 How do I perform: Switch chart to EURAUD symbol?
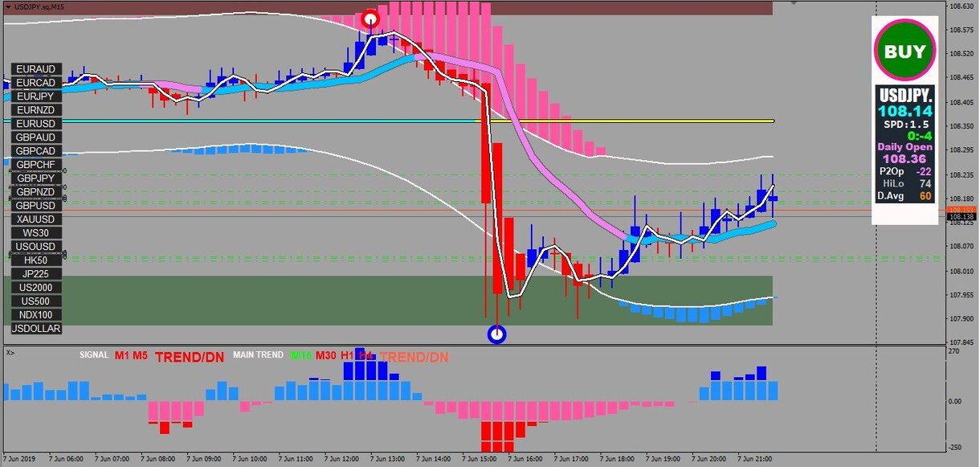click(x=36, y=69)
